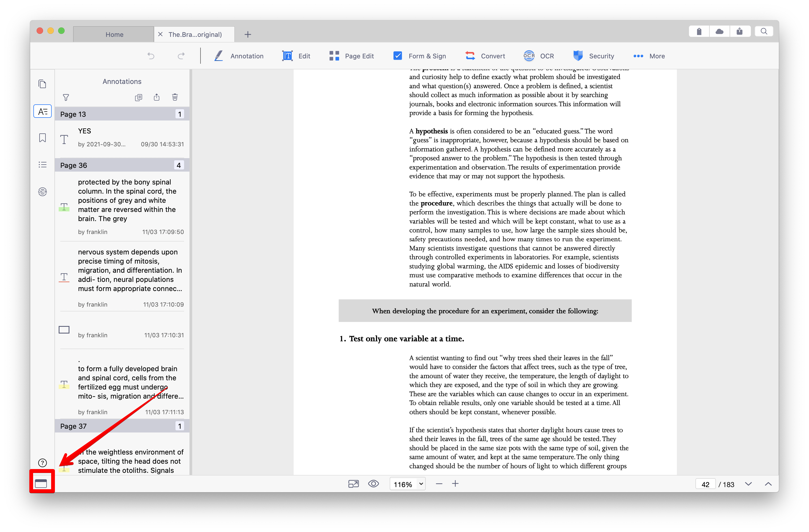Click the bold word 'procedure' in document
Viewport: 809px width, 532px height.
pyautogui.click(x=437, y=203)
